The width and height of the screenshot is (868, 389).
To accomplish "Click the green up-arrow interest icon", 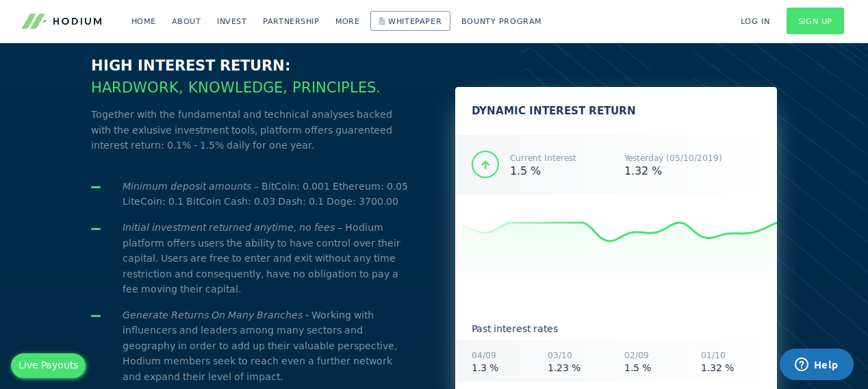I will [x=485, y=164].
